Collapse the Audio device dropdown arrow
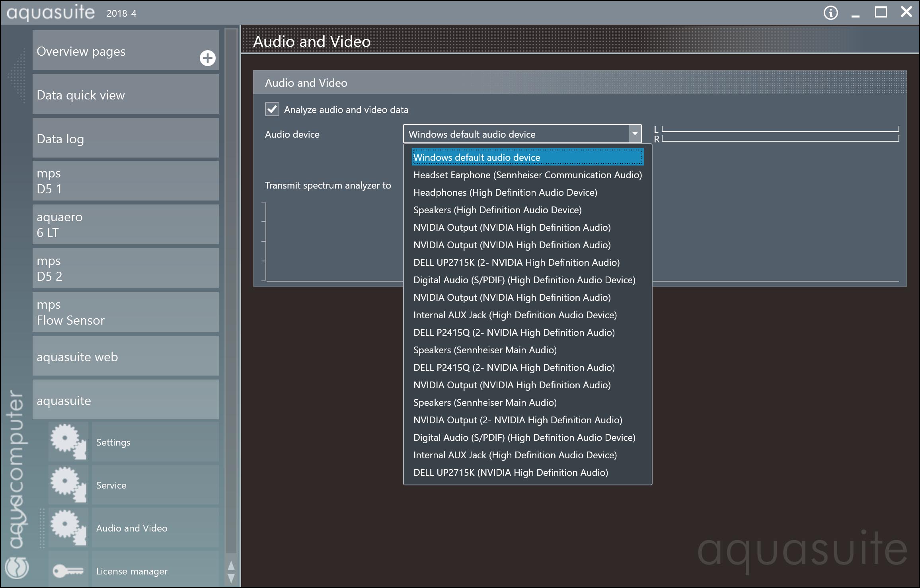920x588 pixels. click(635, 134)
